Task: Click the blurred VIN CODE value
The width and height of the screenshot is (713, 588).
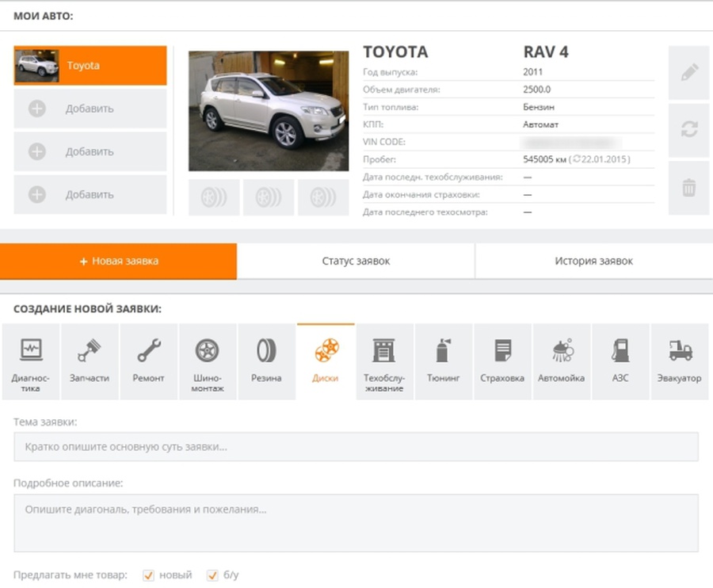Action: point(572,143)
